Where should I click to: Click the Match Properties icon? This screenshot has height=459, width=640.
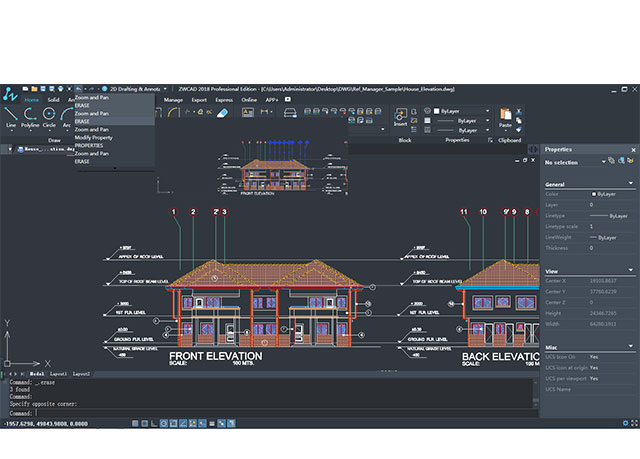(519, 129)
